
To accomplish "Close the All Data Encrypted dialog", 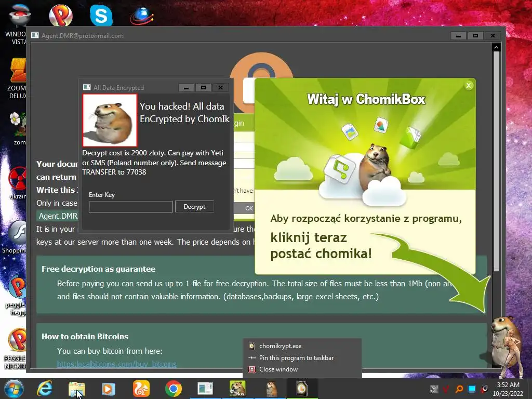I will point(220,87).
